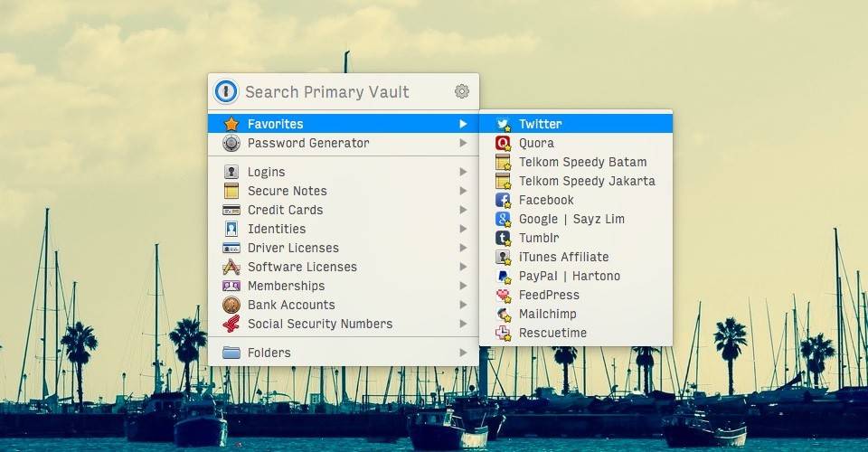Screen dimensions: 868x452
Task: Expand the Logins submenu arrow
Action: tap(463, 172)
